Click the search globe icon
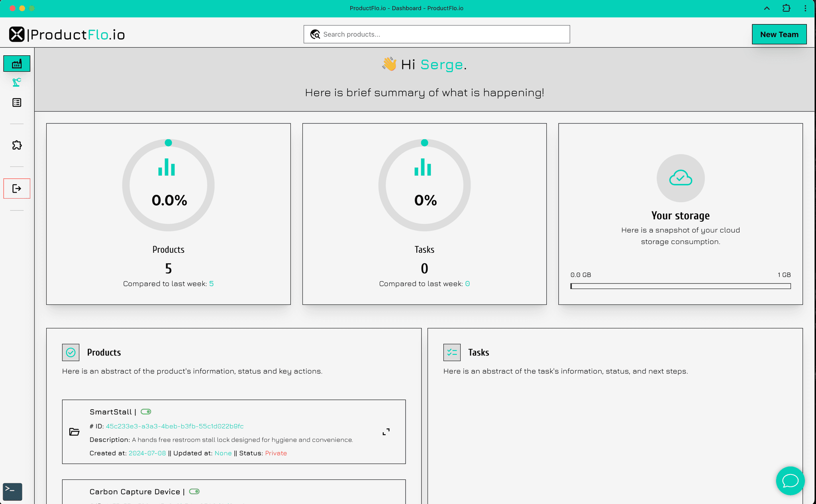 [x=315, y=35]
